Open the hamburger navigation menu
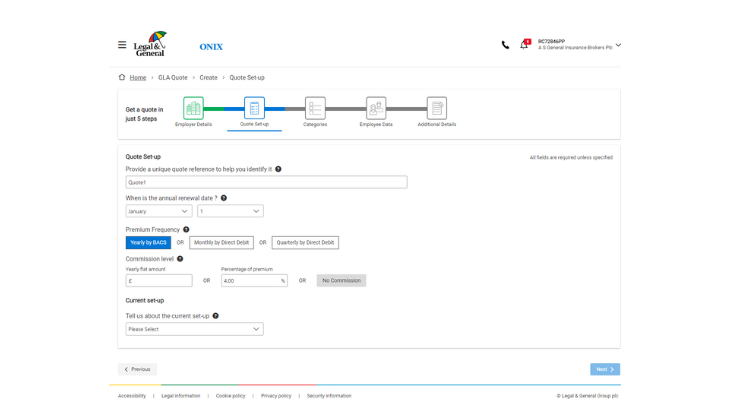Viewport: 730px width, 410px height. (122, 45)
